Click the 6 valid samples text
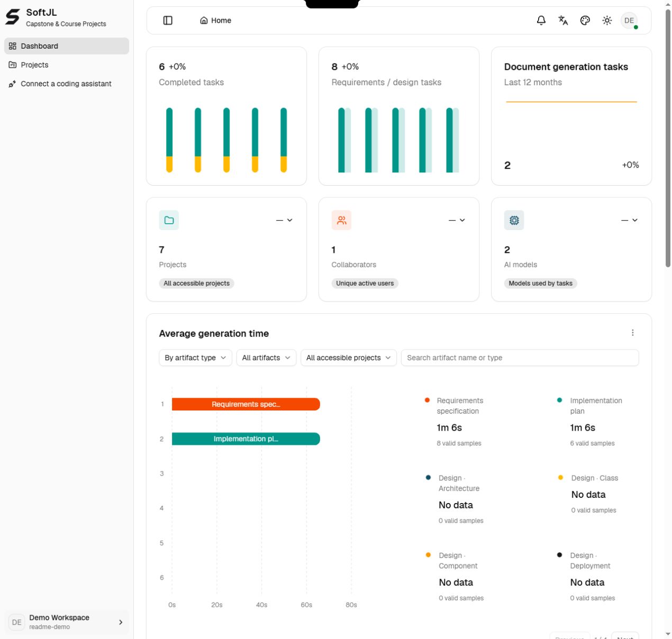Screen dimensions: 672x639 [x=592, y=443]
